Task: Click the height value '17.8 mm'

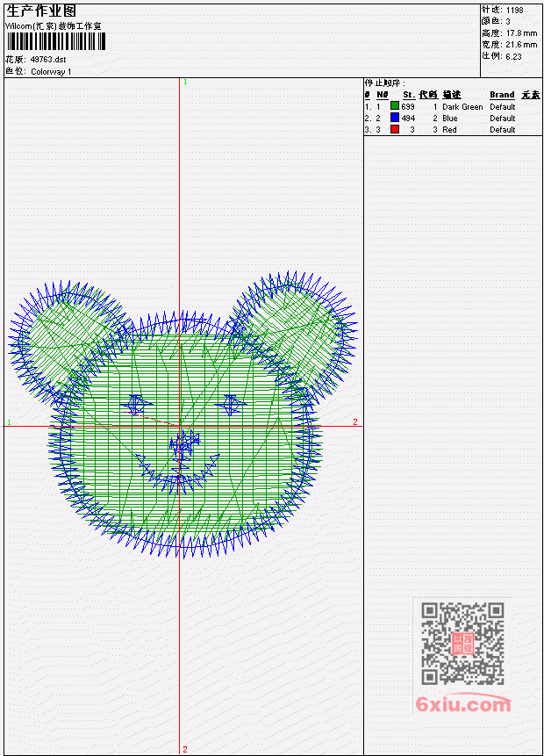Action: (x=521, y=33)
